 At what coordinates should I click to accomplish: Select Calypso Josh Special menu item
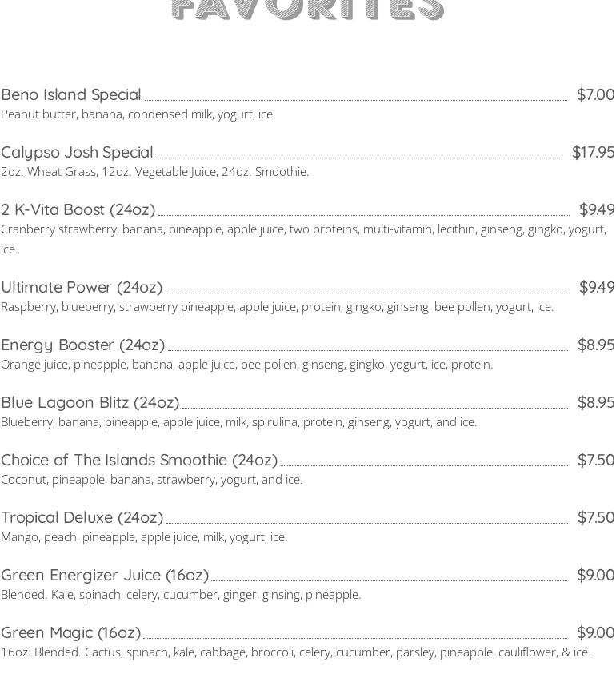[x=77, y=152]
